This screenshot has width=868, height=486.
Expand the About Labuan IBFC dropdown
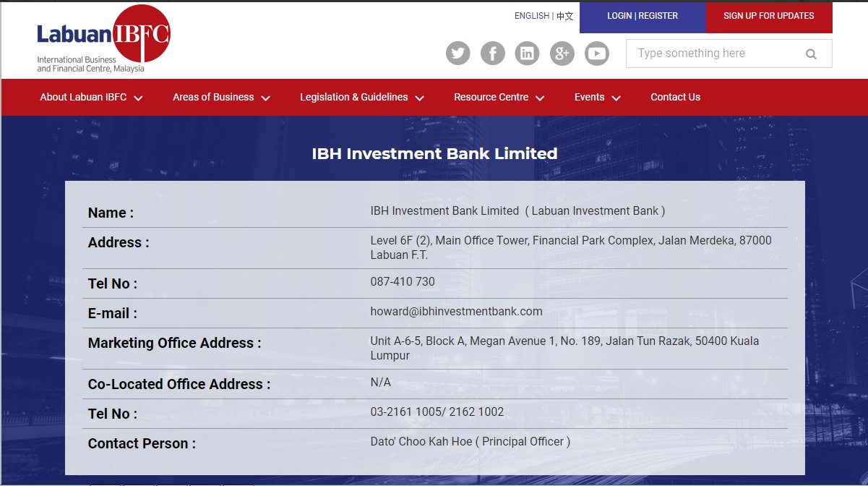[85, 97]
